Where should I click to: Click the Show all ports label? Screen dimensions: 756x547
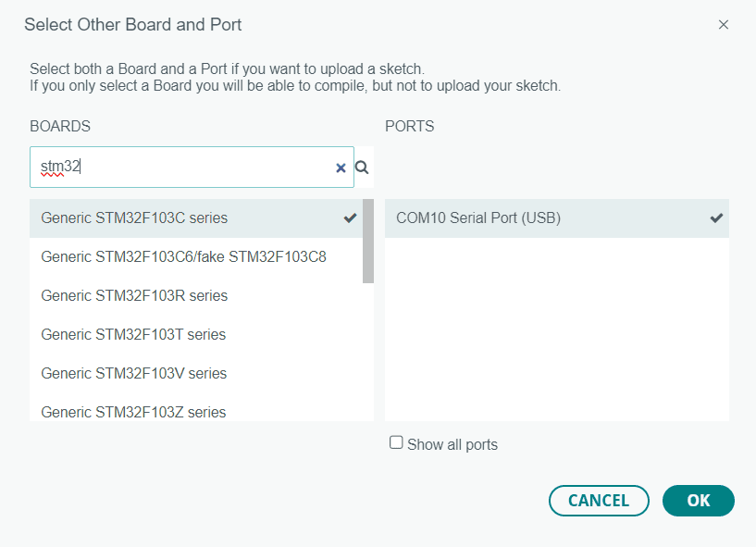click(x=452, y=444)
